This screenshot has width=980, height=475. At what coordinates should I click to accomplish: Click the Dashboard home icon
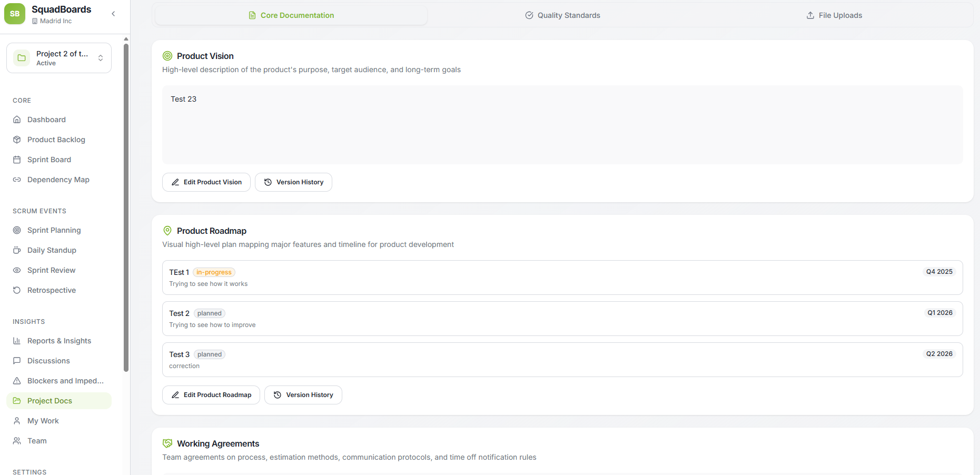pos(17,120)
